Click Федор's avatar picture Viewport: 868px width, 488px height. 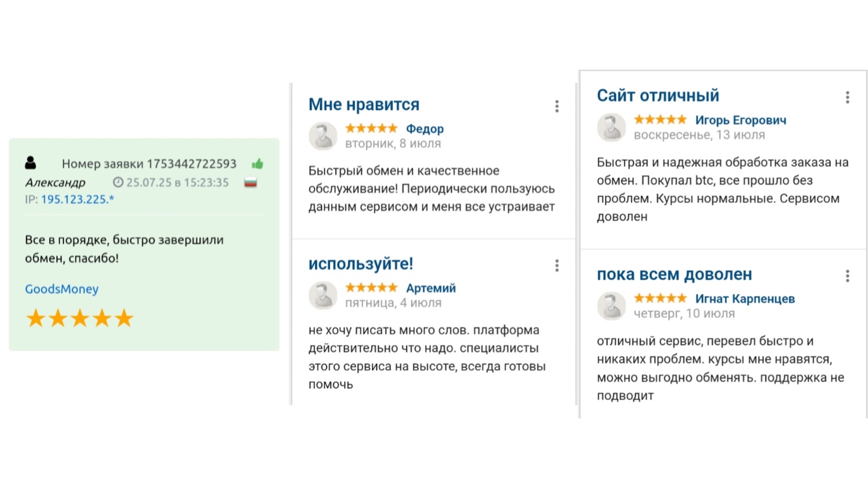pos(323,136)
